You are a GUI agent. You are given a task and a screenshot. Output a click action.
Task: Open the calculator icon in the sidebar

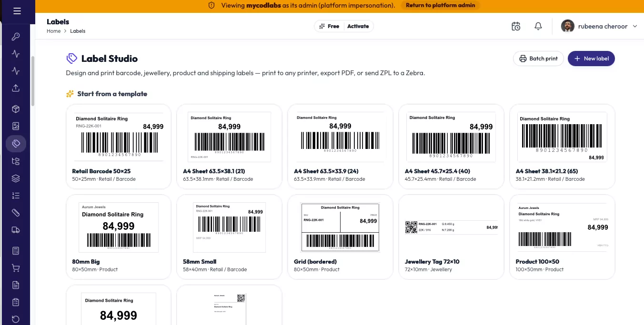(x=16, y=251)
